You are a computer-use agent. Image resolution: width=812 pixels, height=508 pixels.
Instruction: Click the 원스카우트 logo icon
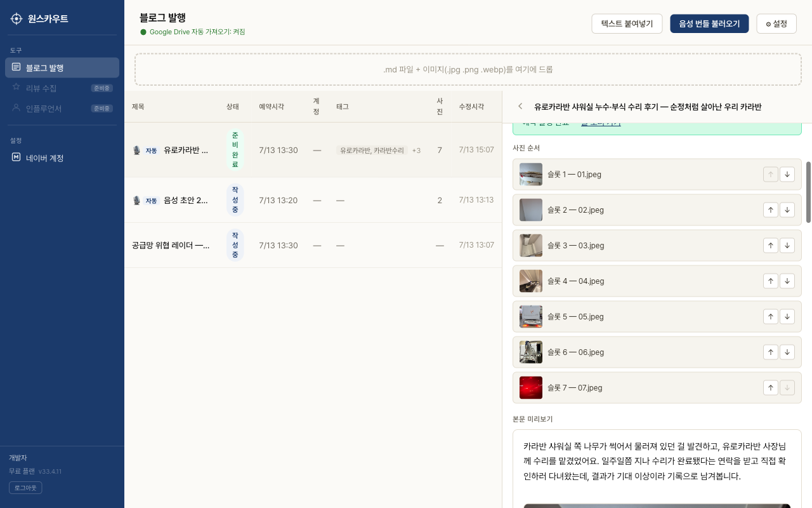click(16, 18)
